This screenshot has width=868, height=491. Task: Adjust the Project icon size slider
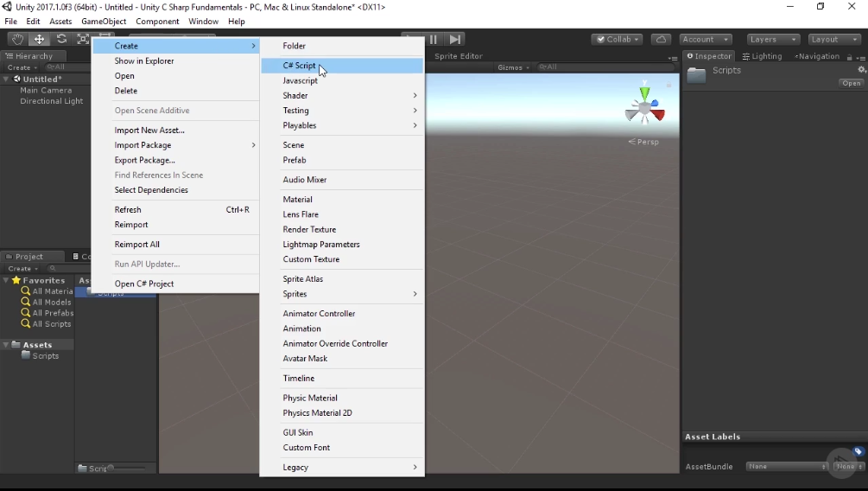pos(127,469)
